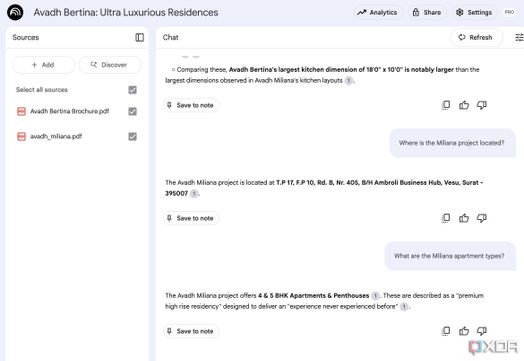
Task: Click Discover sources button
Action: (110, 65)
